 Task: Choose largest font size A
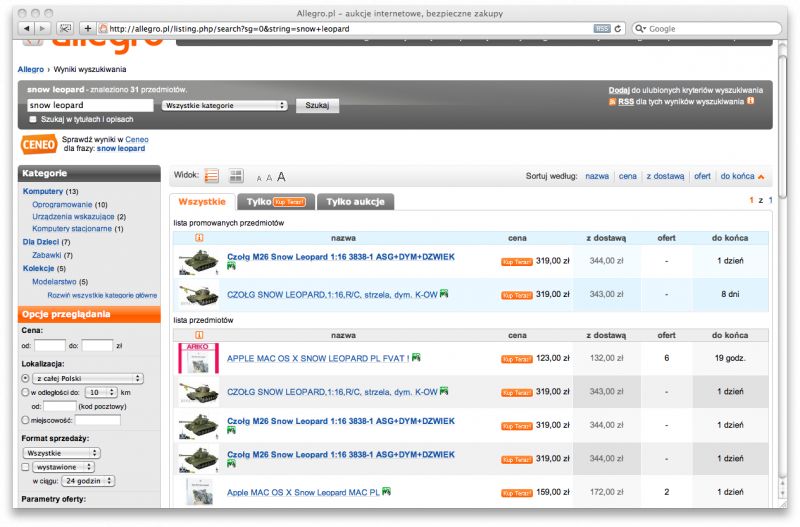click(281, 177)
